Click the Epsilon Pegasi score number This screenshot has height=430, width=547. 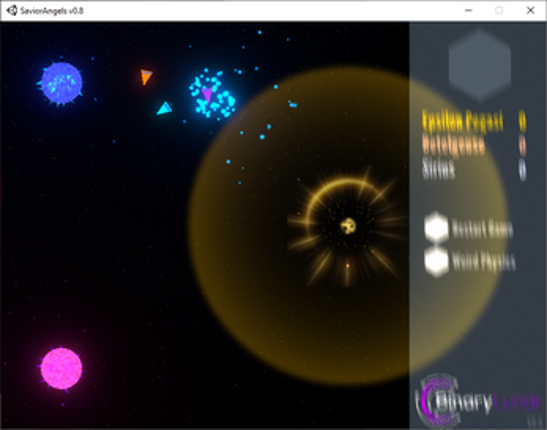coord(522,121)
